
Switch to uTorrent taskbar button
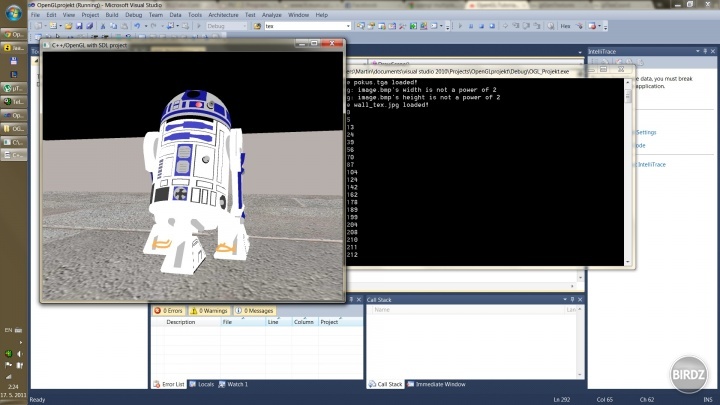14,88
